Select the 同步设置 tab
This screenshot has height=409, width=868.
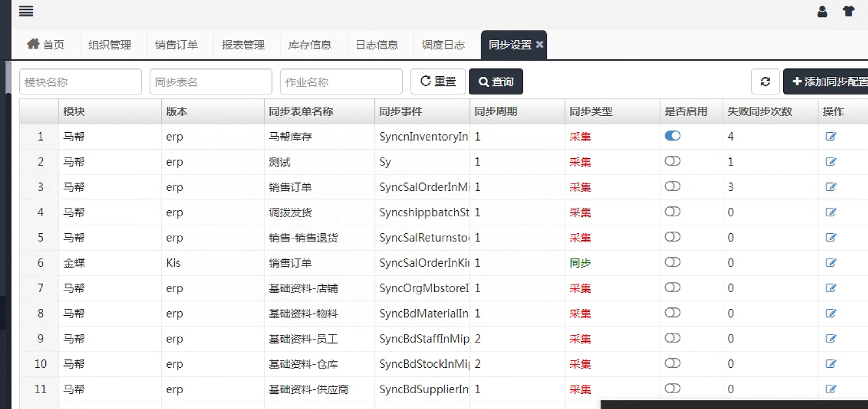click(510, 45)
